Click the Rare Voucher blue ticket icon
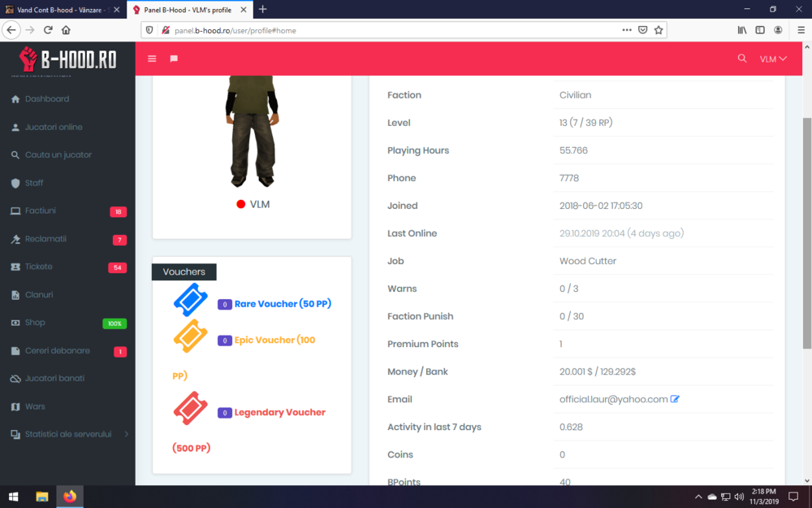 (191, 300)
